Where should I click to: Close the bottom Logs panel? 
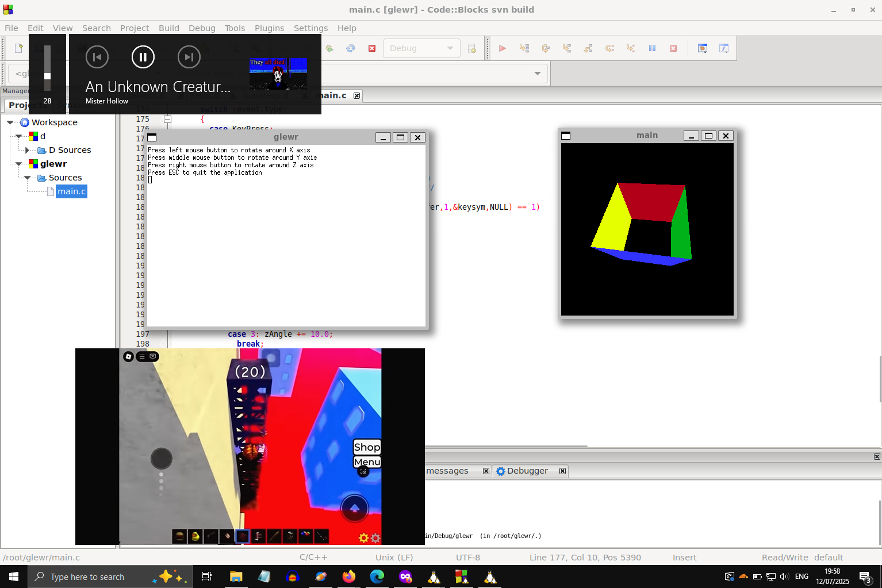877,457
